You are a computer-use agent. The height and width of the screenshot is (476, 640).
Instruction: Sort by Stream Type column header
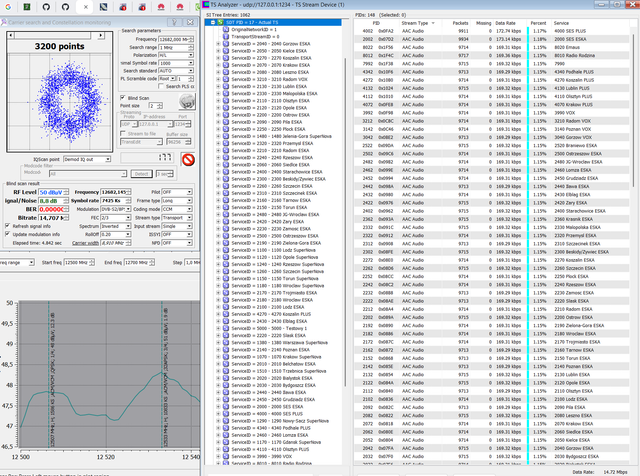click(x=418, y=23)
